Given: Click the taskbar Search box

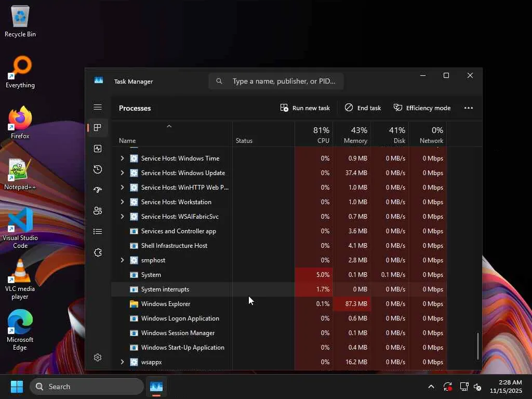Looking at the screenshot, I should point(87,387).
